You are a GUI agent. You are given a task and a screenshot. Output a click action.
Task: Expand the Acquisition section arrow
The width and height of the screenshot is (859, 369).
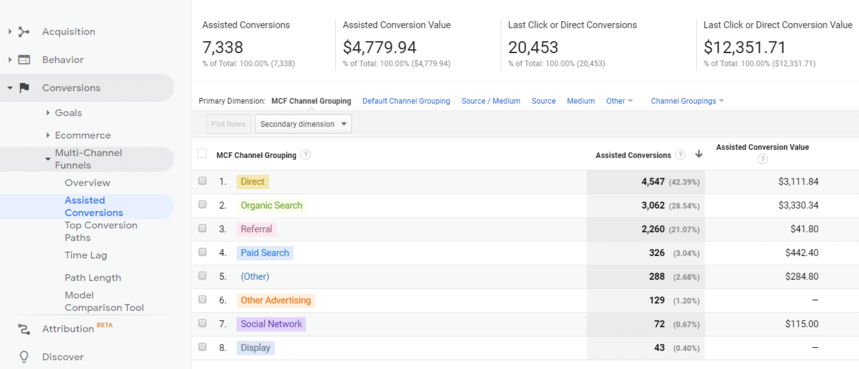tap(10, 32)
